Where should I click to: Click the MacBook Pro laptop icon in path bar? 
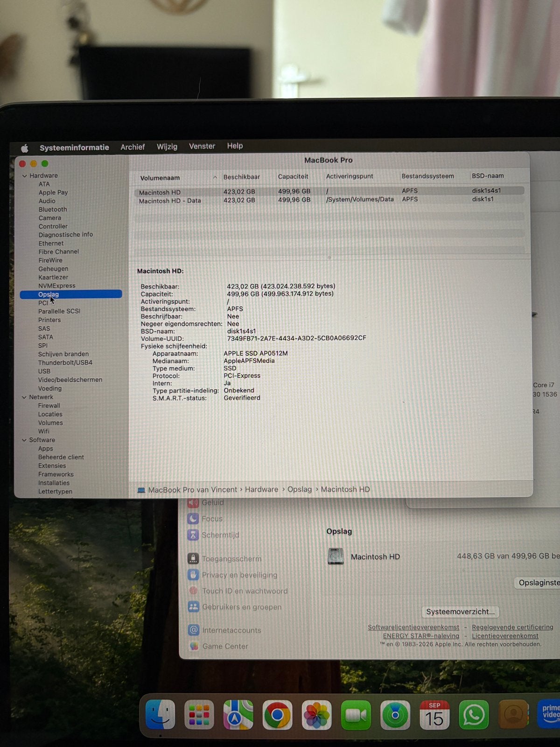[141, 490]
